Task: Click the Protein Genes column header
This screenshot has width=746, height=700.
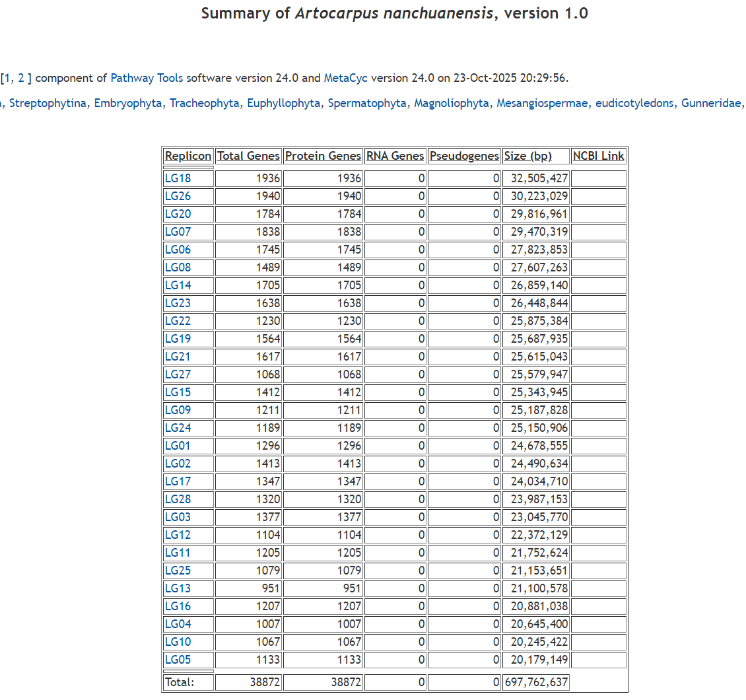Action: (x=323, y=157)
